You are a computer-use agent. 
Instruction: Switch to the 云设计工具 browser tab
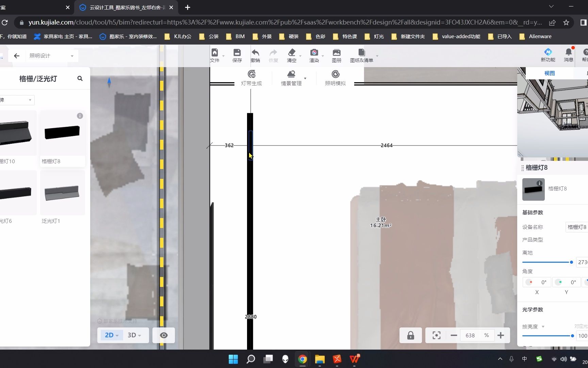(126, 7)
